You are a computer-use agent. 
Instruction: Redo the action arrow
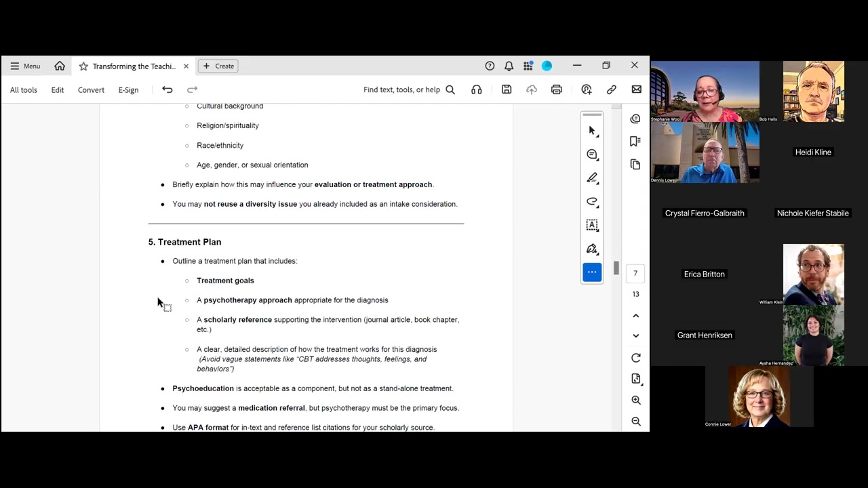pyautogui.click(x=192, y=89)
